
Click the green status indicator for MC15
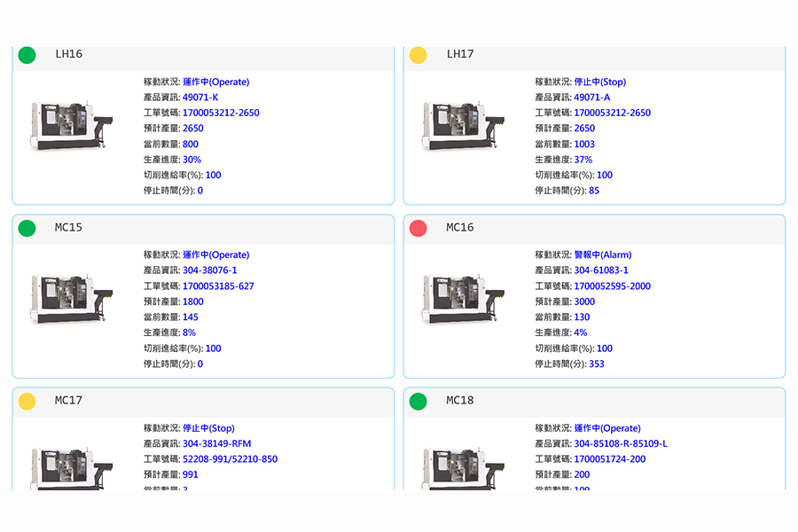(27, 228)
